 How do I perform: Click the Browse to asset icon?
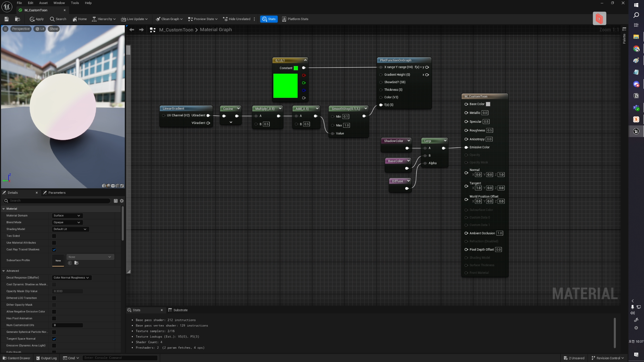click(x=17, y=19)
